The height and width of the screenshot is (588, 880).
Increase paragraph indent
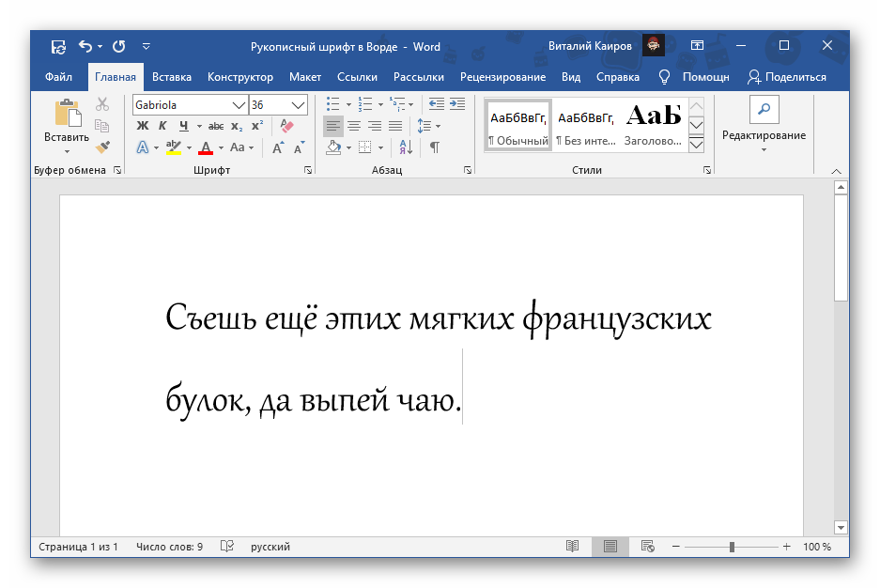click(x=457, y=104)
